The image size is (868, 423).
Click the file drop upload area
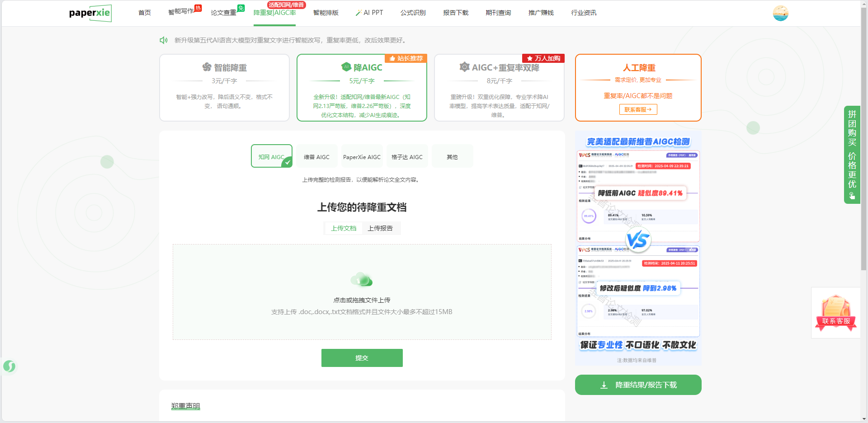coord(362,292)
